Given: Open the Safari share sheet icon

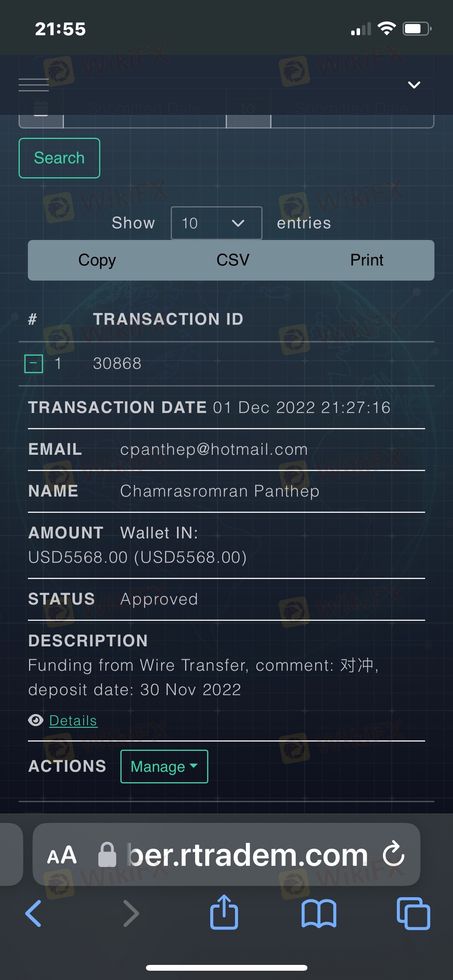Looking at the screenshot, I should click(x=224, y=912).
